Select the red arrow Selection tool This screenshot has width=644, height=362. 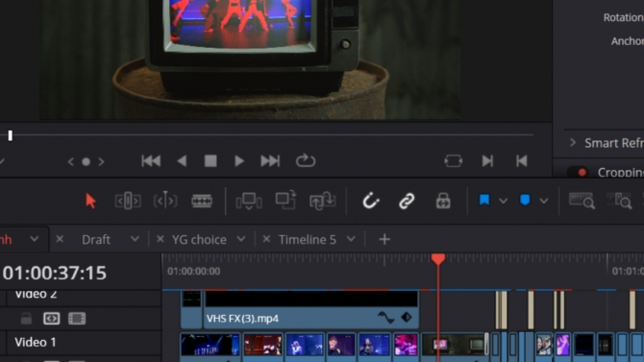tap(90, 201)
